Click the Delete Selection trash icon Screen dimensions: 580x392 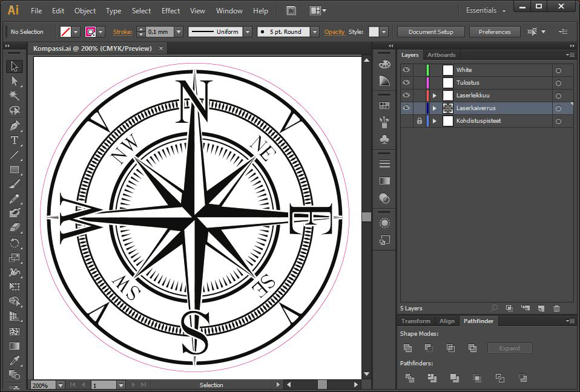pos(556,309)
